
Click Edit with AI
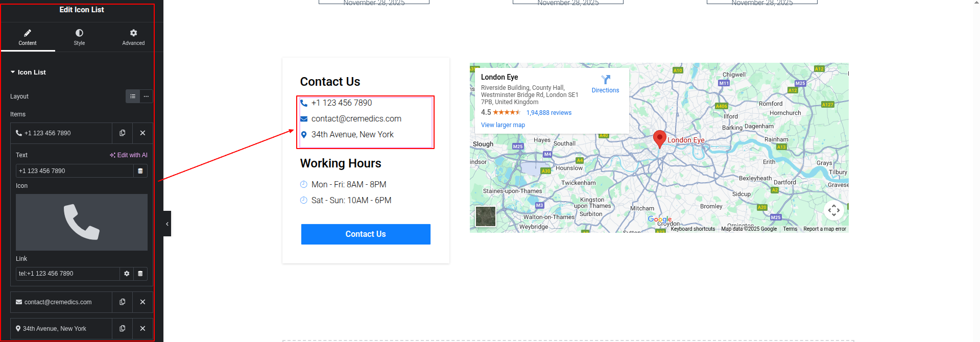(x=129, y=155)
